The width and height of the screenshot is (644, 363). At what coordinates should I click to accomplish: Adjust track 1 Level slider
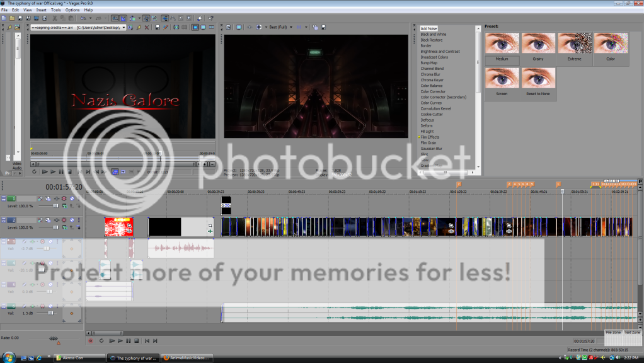point(56,205)
